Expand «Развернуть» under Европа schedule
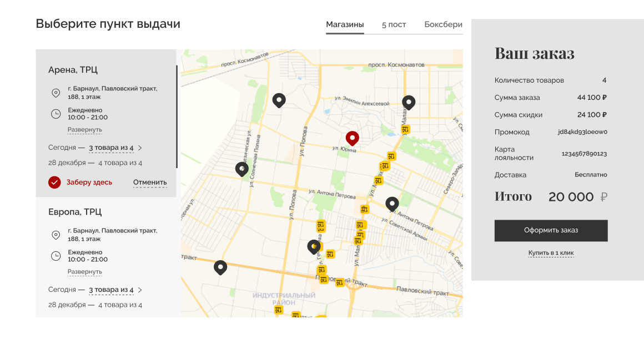Screen dimensions: 644x344 pos(85,272)
